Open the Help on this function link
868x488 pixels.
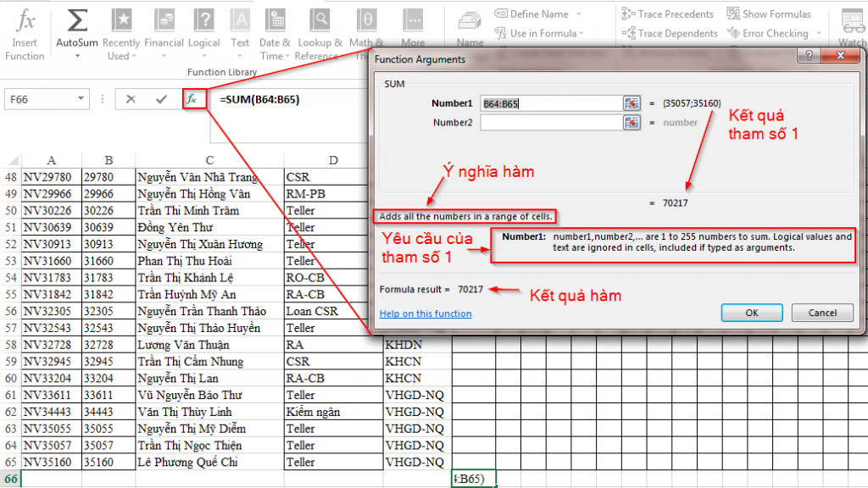click(426, 313)
